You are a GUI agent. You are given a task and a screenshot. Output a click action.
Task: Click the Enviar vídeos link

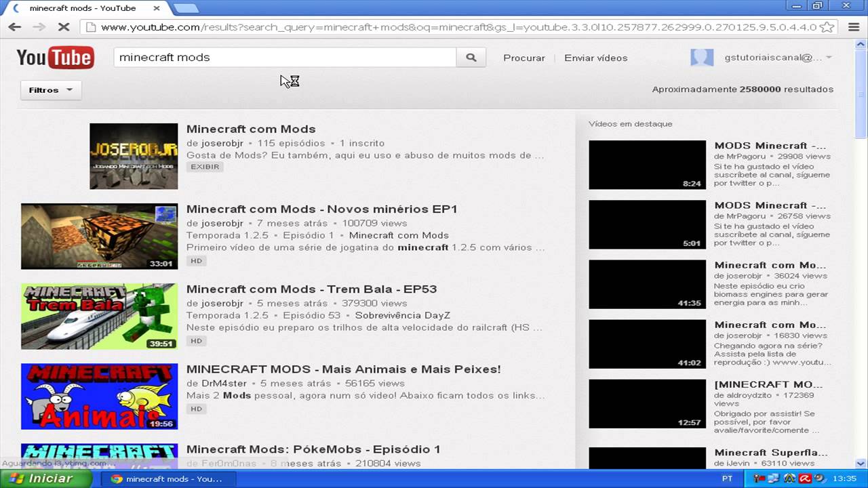click(x=596, y=58)
